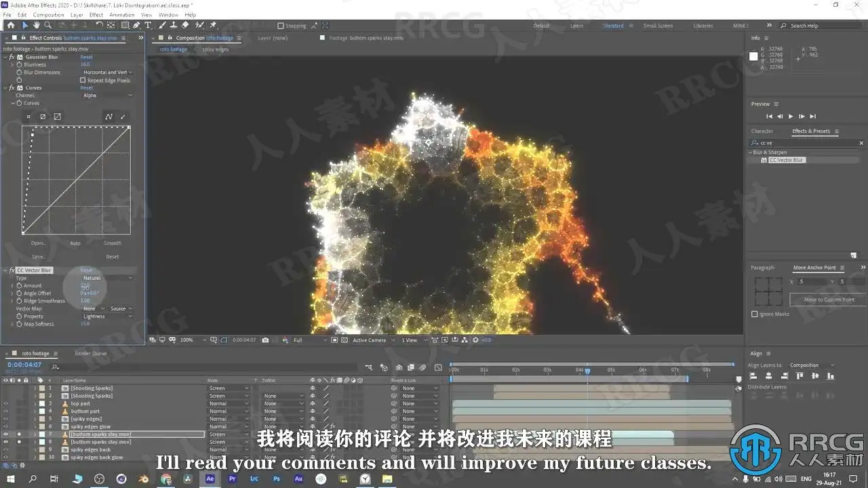
Task: Select the Home icon in the toolbar
Action: click(10, 25)
